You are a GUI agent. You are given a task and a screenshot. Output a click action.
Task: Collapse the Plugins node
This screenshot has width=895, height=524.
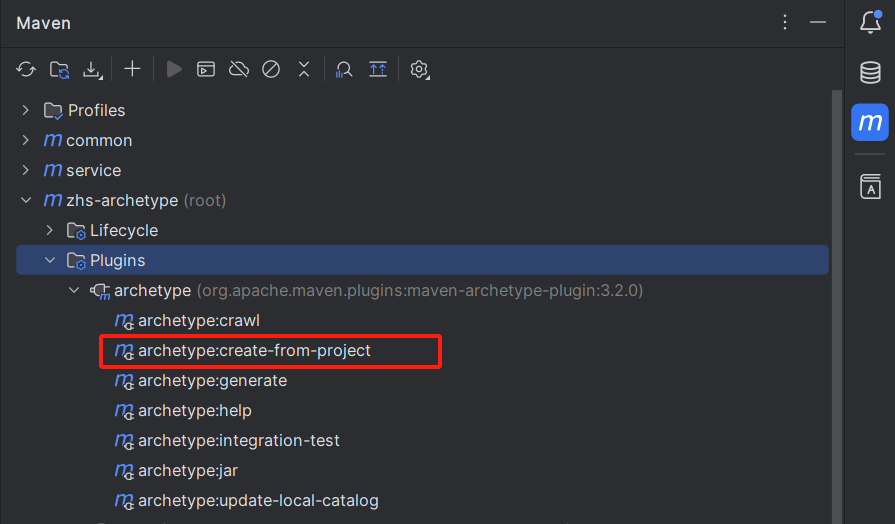pos(49,260)
